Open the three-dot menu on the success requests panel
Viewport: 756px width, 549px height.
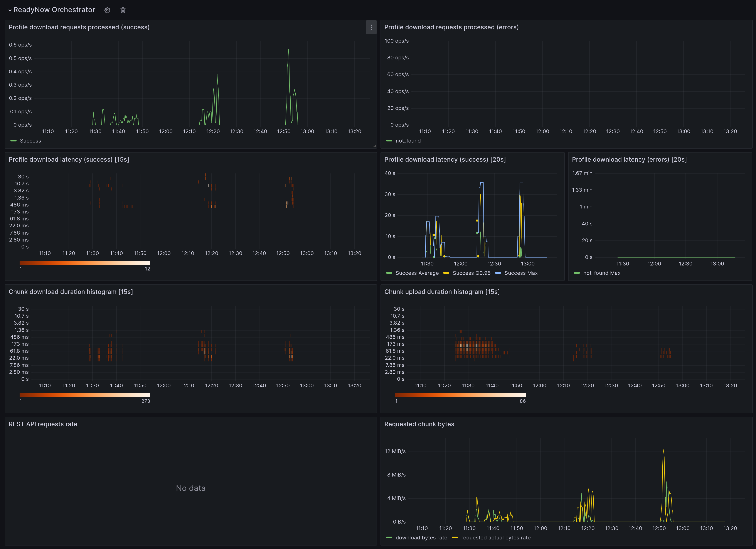click(371, 27)
